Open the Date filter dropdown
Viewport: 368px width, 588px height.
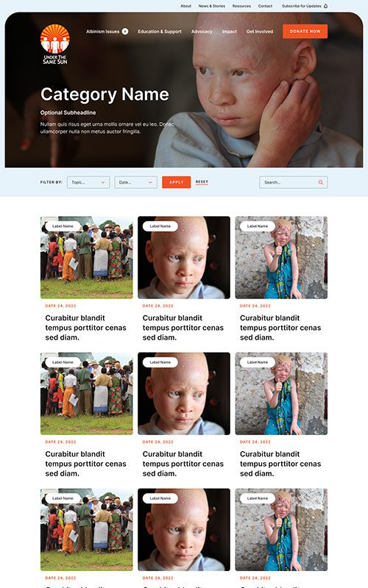tap(135, 182)
